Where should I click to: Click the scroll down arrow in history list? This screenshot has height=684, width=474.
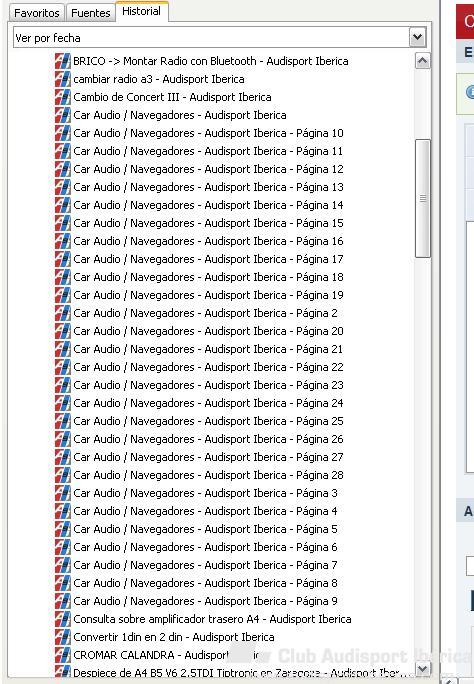pyautogui.click(x=422, y=668)
